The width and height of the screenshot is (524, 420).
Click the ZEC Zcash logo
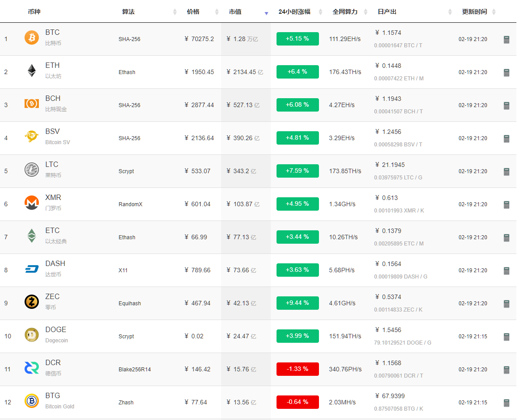[x=32, y=302]
